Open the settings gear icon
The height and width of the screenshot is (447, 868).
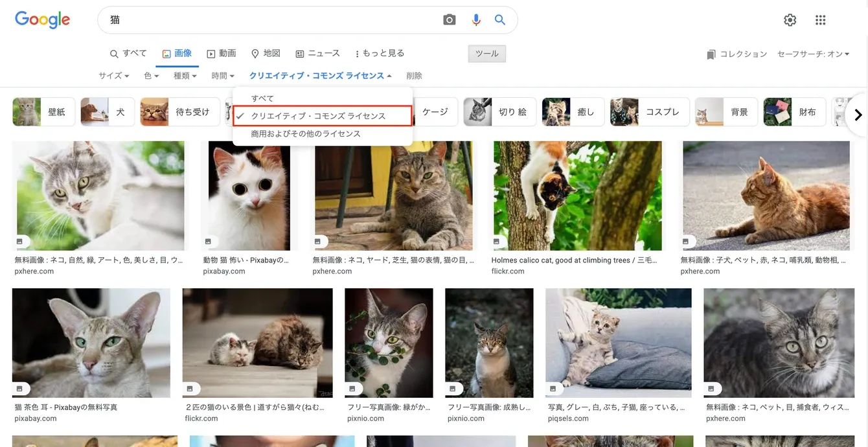[790, 20]
